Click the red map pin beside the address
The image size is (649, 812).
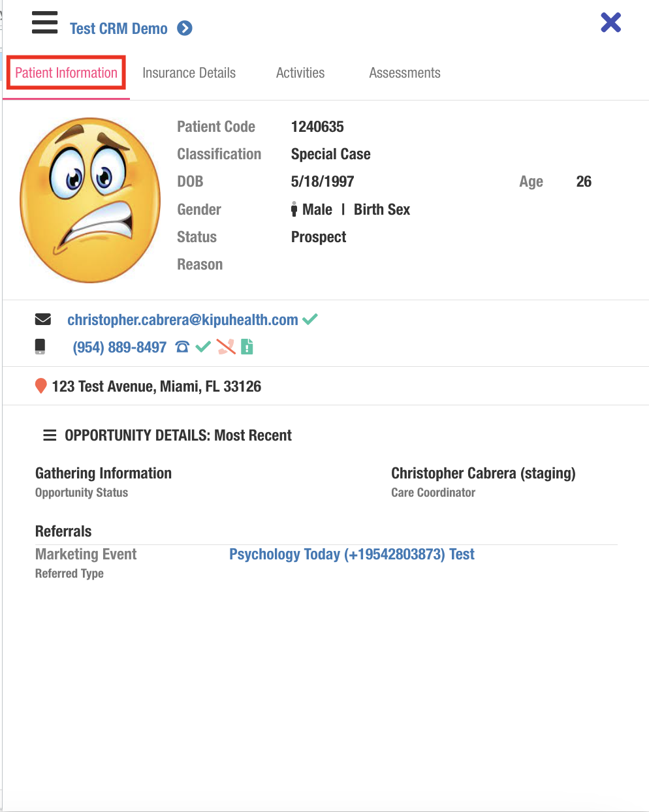(40, 386)
